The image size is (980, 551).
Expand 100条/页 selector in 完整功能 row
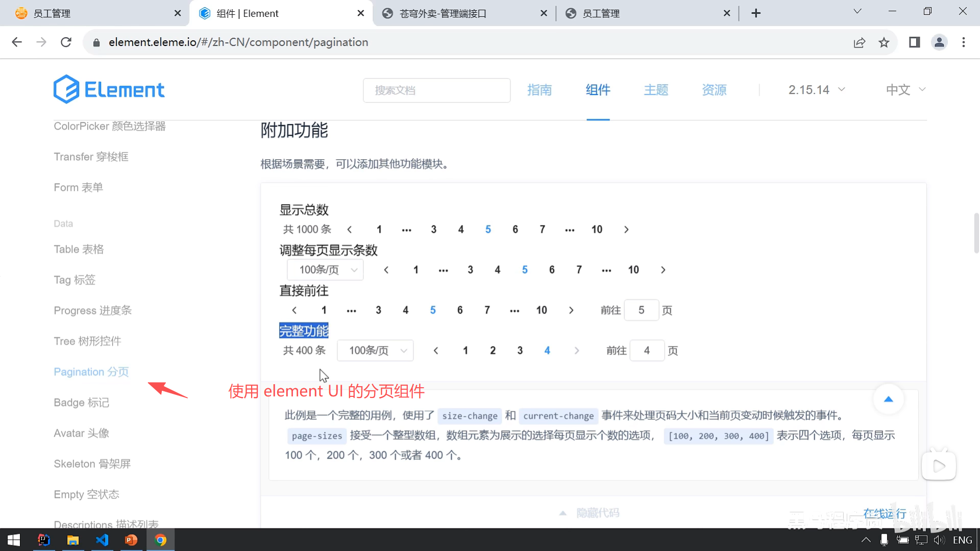375,350
